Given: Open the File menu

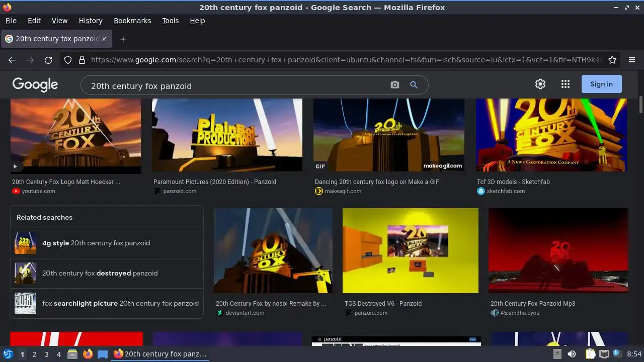Looking at the screenshot, I should [x=11, y=21].
